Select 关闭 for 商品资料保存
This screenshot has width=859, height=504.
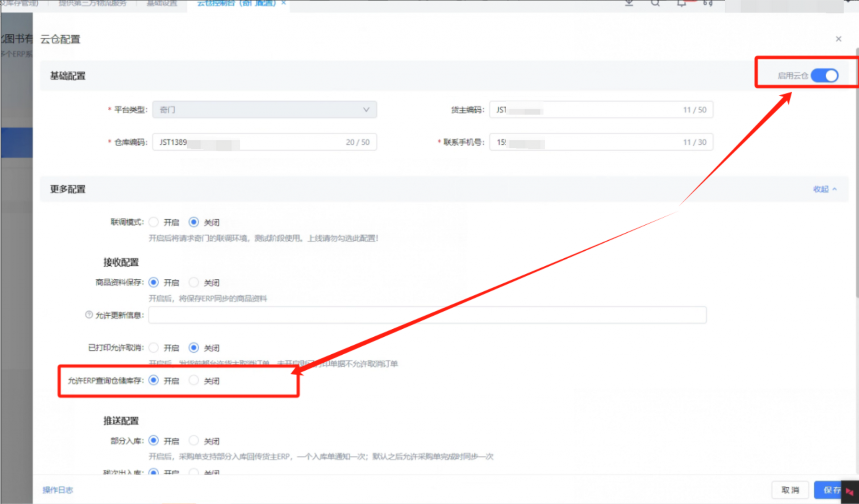tap(194, 282)
